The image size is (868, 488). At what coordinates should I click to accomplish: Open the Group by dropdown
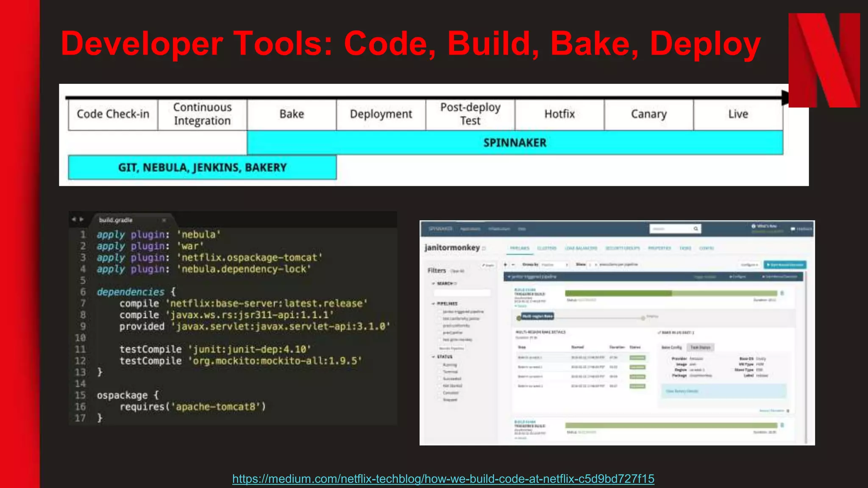pyautogui.click(x=554, y=265)
